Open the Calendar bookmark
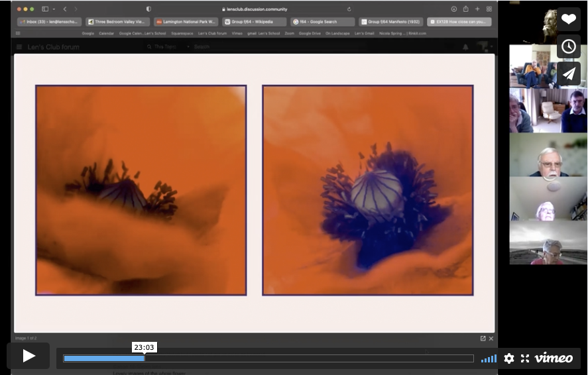Screen dimensions: 588x375 [107, 33]
